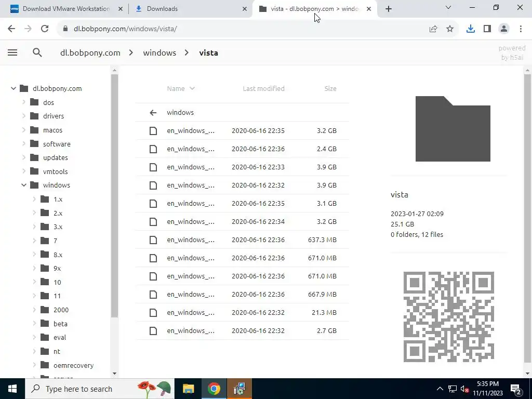532x399 pixels.
Task: Click the QR code image
Action: (448, 317)
